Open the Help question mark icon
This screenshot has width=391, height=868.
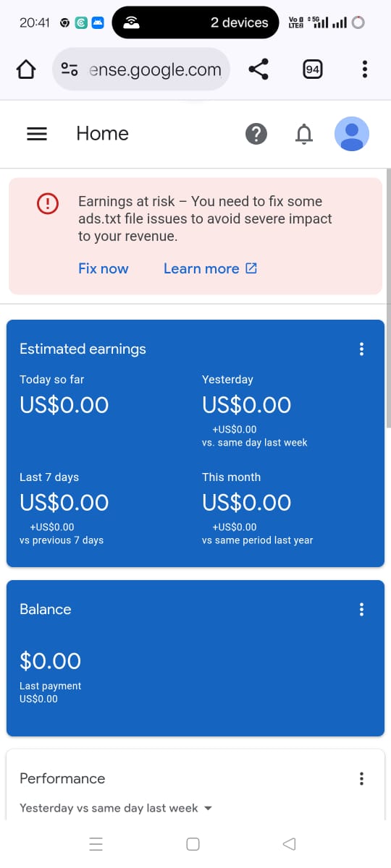256,134
